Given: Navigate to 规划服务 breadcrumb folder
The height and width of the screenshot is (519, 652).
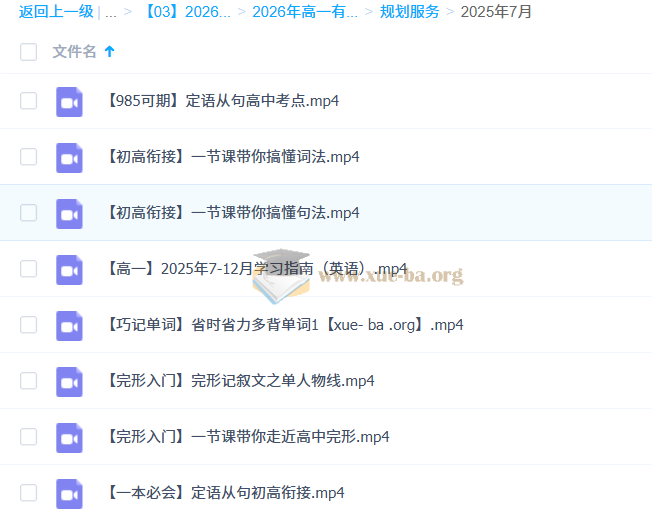Looking at the screenshot, I should tap(409, 12).
